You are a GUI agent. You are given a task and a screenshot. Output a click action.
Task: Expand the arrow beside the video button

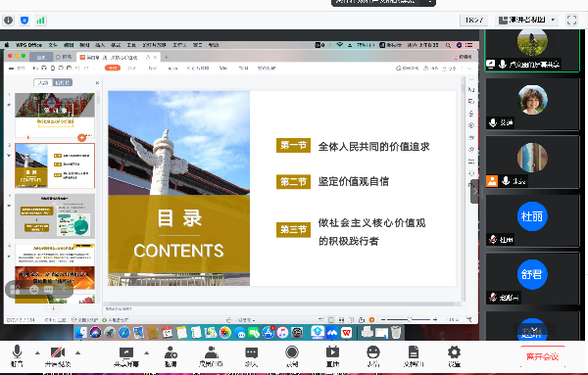(x=78, y=352)
